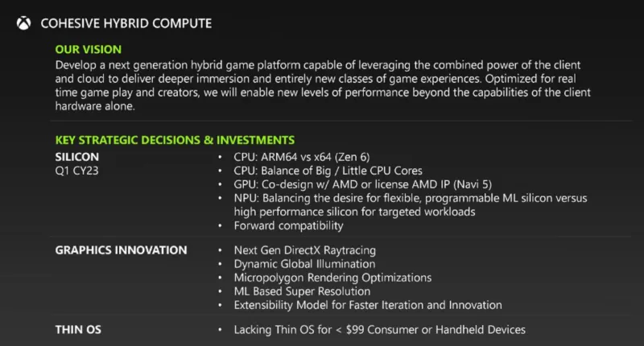The height and width of the screenshot is (346, 644).
Task: Click the Graphics Innovation section label
Action: tap(121, 250)
